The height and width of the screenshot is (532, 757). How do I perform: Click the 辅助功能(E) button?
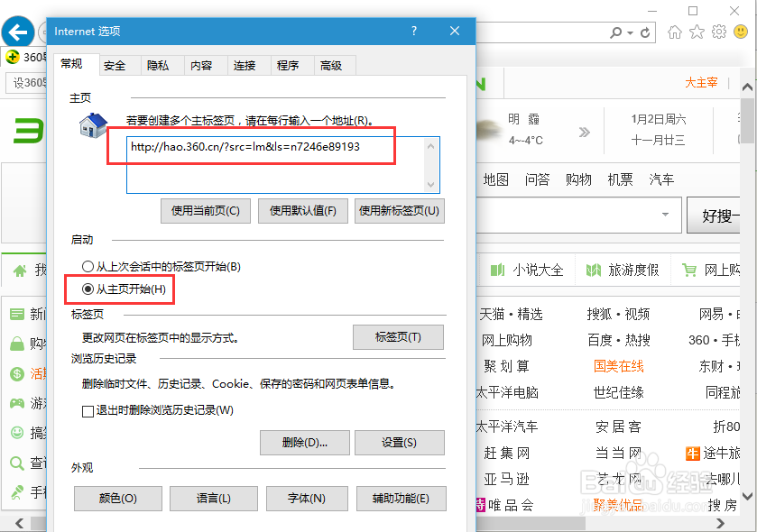tap(402, 499)
